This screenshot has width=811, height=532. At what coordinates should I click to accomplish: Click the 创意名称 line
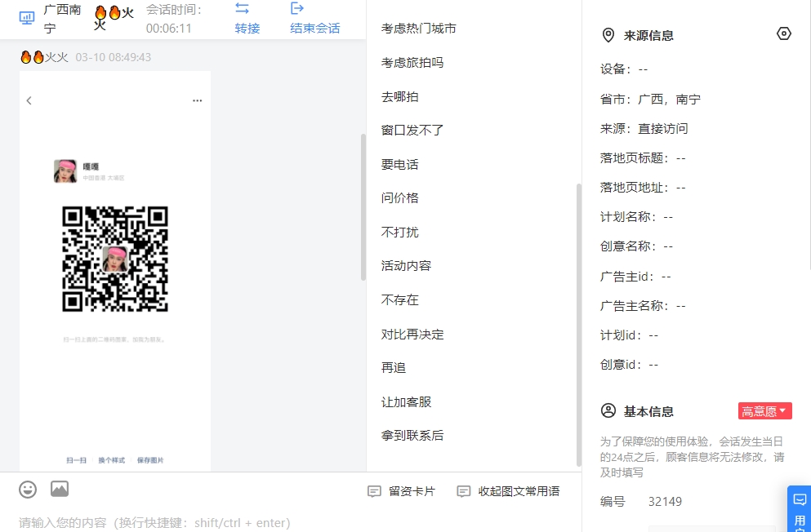(x=637, y=246)
